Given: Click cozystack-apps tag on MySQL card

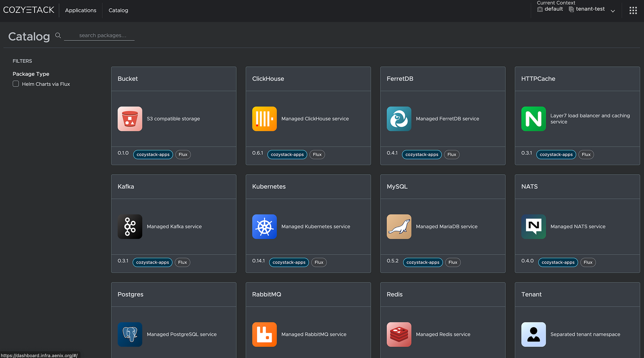Looking at the screenshot, I should point(423,262).
